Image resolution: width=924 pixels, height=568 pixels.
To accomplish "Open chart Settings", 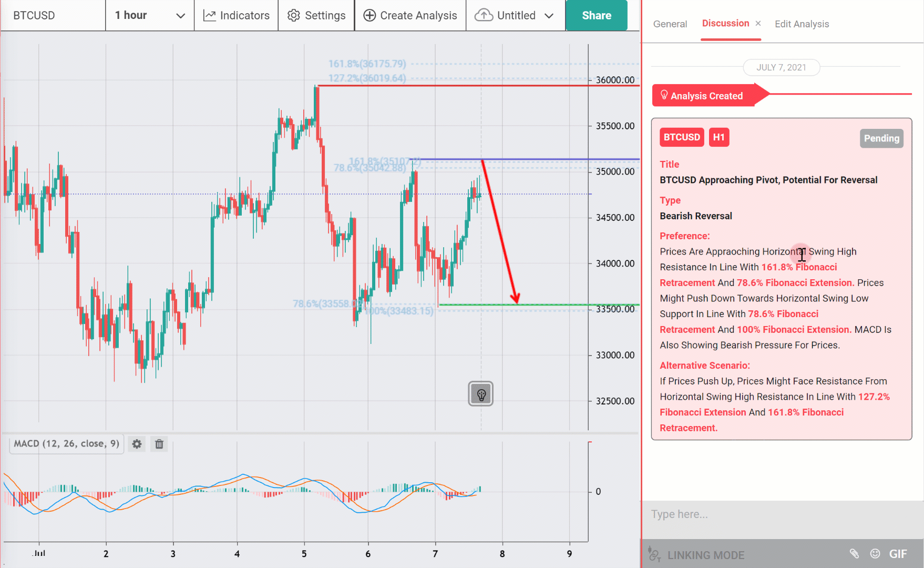I will pyautogui.click(x=316, y=15).
